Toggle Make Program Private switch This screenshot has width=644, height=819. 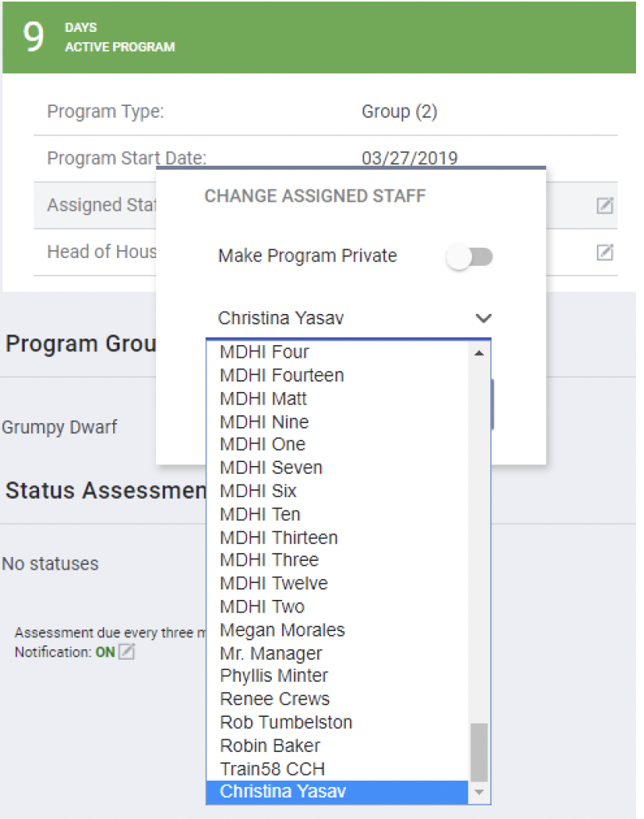click(470, 257)
